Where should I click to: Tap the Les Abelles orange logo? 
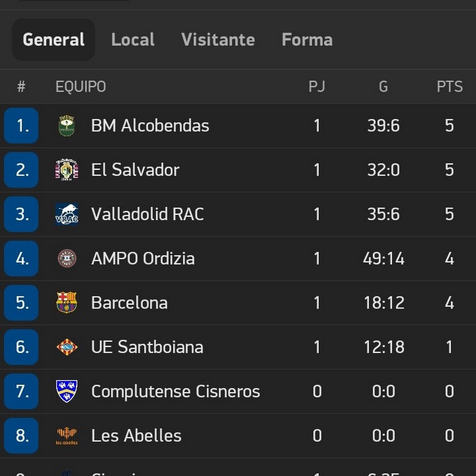coord(67,436)
